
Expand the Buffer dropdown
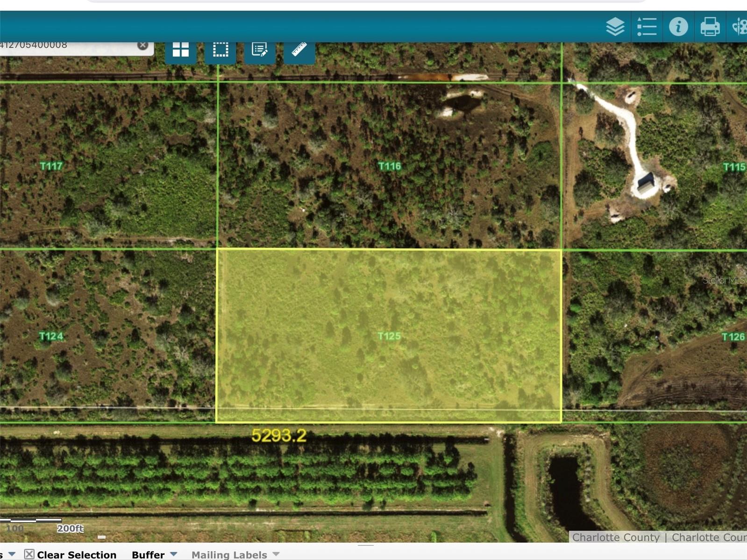point(173,554)
